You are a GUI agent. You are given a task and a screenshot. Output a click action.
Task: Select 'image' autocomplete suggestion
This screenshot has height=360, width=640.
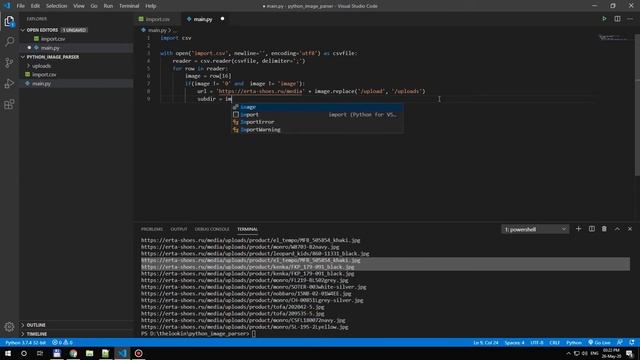318,107
